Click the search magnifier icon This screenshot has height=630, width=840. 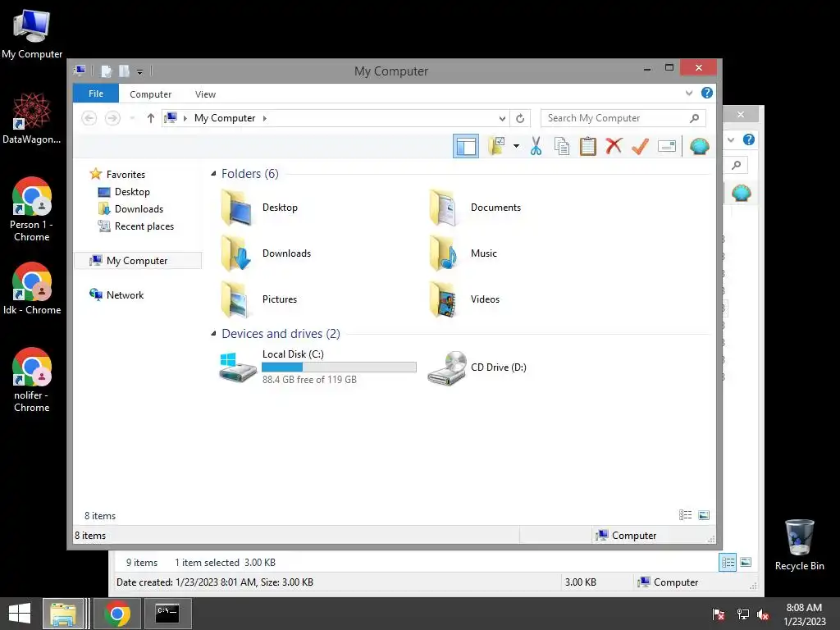[695, 118]
